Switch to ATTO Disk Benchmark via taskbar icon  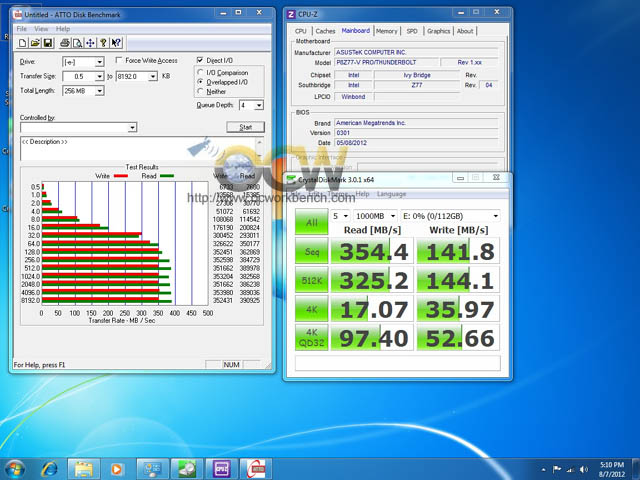[256, 469]
